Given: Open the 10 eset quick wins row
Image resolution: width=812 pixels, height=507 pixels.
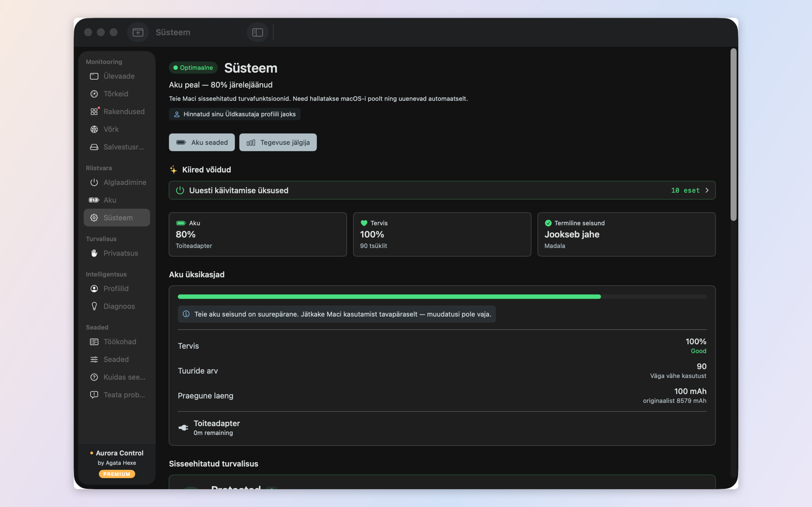Looking at the screenshot, I should click(442, 190).
